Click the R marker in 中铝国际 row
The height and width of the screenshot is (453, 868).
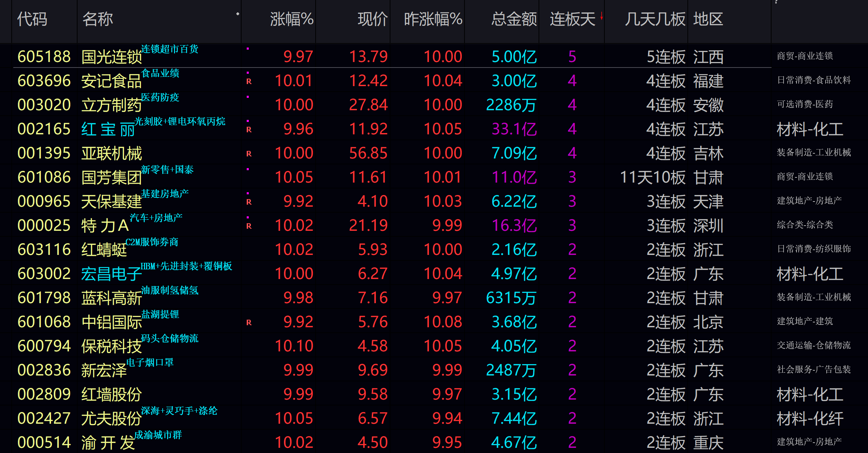(x=249, y=323)
